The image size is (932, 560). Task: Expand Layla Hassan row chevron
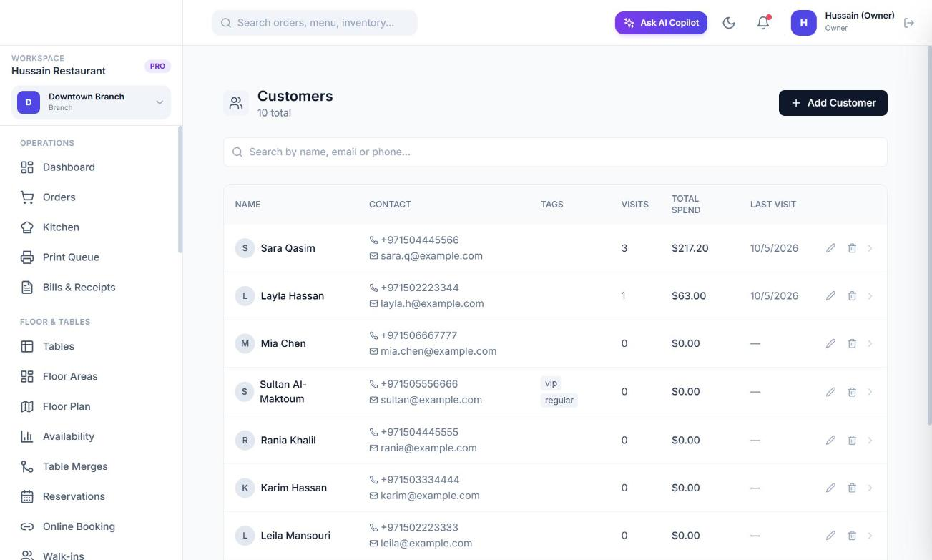[870, 296]
